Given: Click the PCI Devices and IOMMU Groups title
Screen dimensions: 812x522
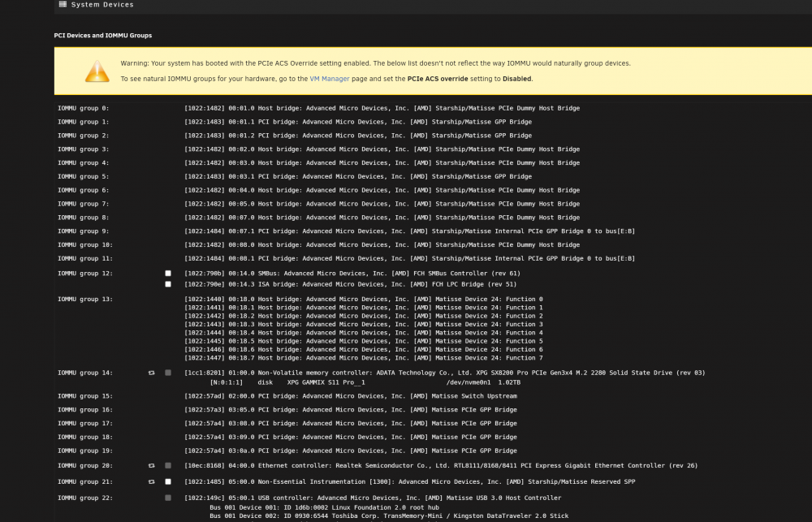Looking at the screenshot, I should [103, 35].
